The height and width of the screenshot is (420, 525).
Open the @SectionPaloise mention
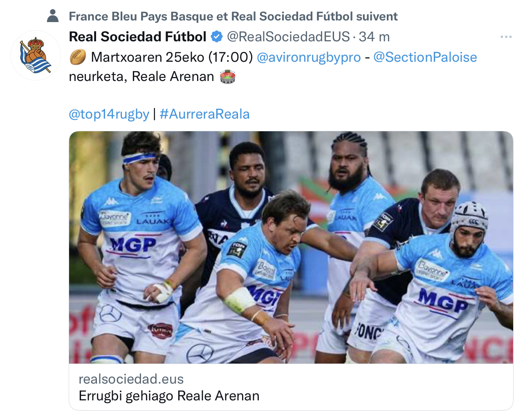pos(425,57)
